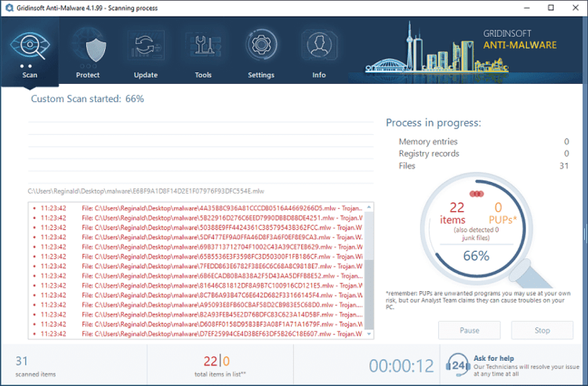588x386 pixels.
Task: Switch to the Info tab label
Action: click(319, 75)
